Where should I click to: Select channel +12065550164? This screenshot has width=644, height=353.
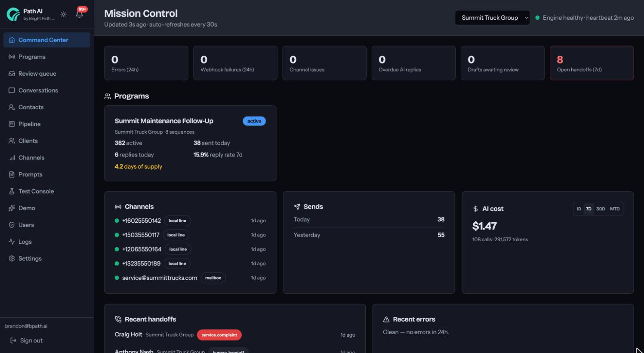[190, 249]
